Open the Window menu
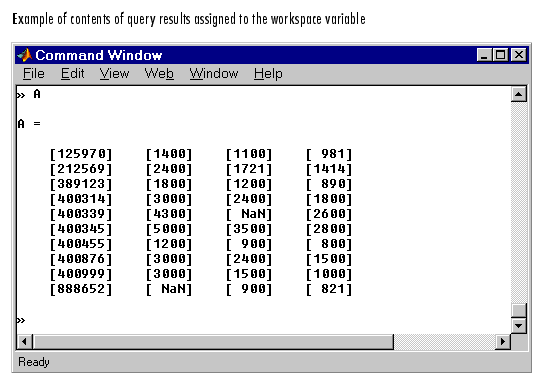 214,74
